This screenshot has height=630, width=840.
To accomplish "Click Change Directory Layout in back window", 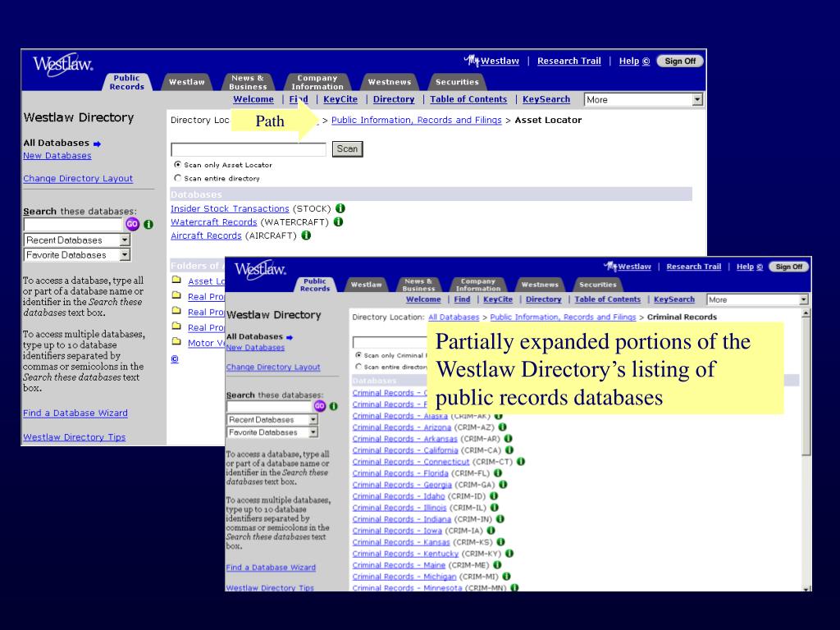I will point(78,178).
